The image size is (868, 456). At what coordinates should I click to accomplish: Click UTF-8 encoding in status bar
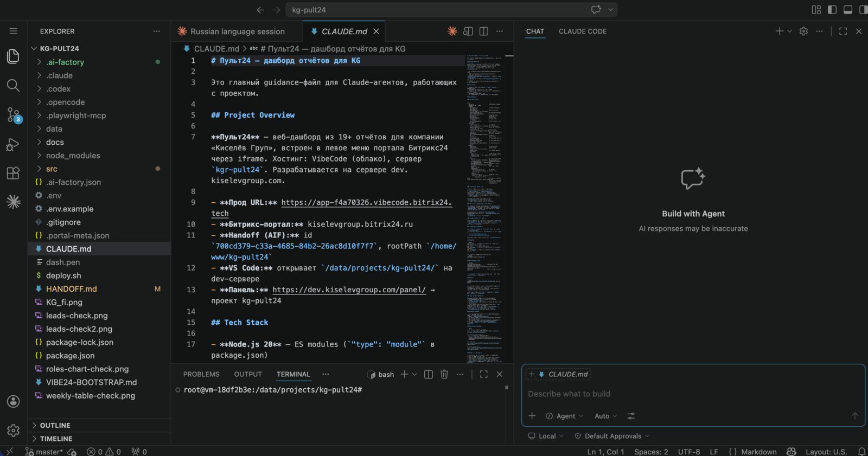[x=689, y=452]
